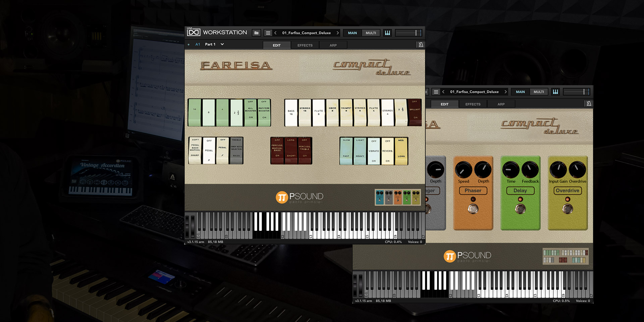The height and width of the screenshot is (322, 644).
Task: Select the MAIN view in front window
Action: [353, 33]
